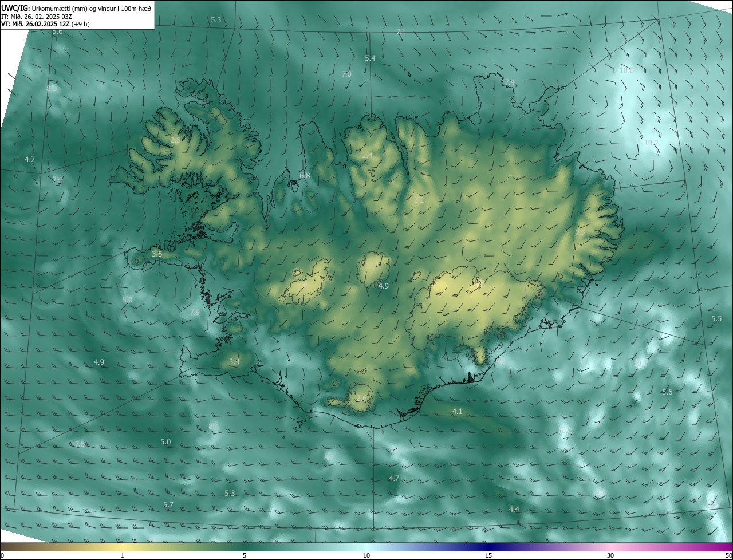Image resolution: width=733 pixels, height=560 pixels.
Task: Click the legend tick label 5
Action: (x=245, y=555)
